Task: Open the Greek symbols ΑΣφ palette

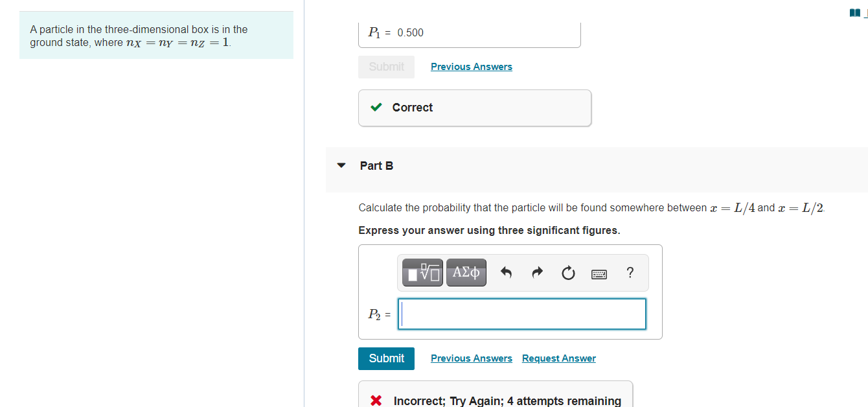Action: pos(466,272)
